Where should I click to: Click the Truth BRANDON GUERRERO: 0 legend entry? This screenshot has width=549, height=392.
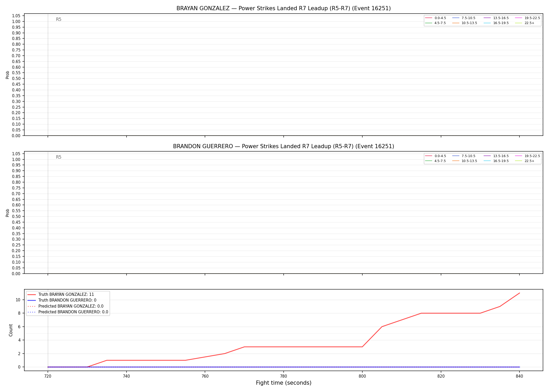pos(62,300)
